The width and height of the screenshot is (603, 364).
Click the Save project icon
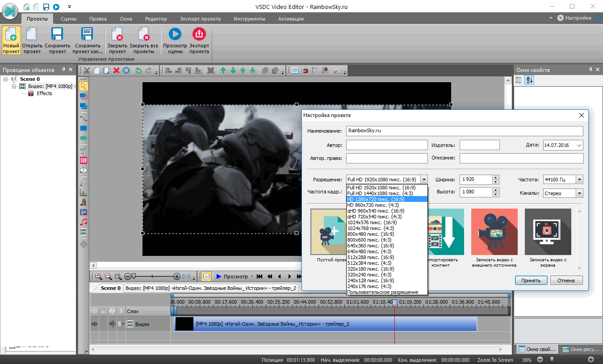pos(57,35)
